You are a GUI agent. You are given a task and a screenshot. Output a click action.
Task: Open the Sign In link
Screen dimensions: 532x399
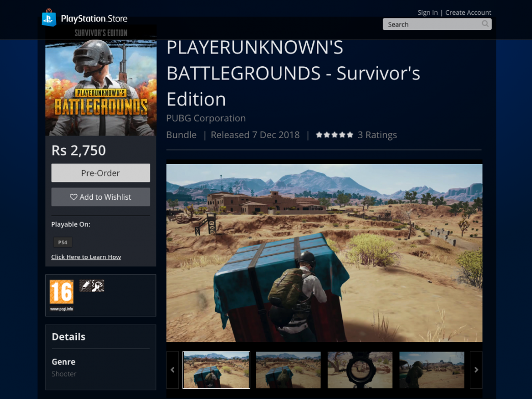428,12
